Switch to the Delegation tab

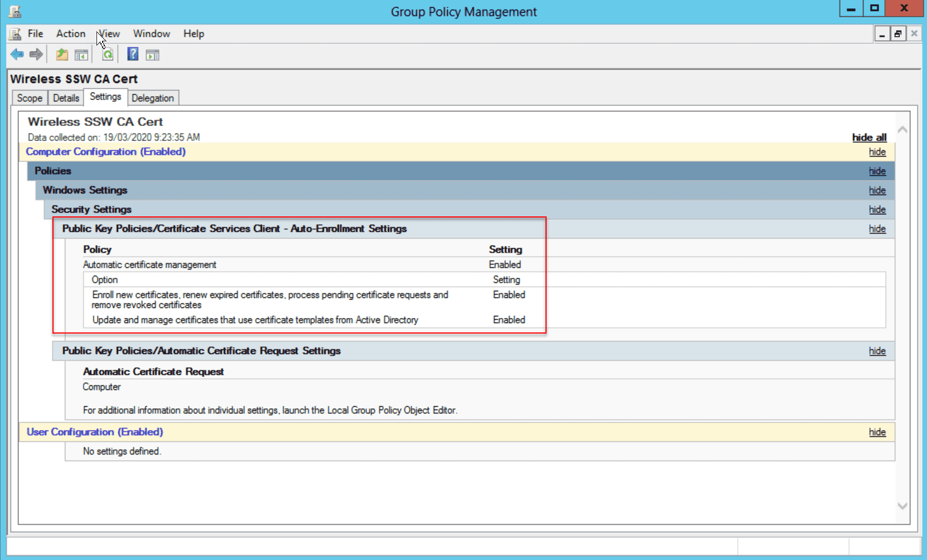click(152, 98)
